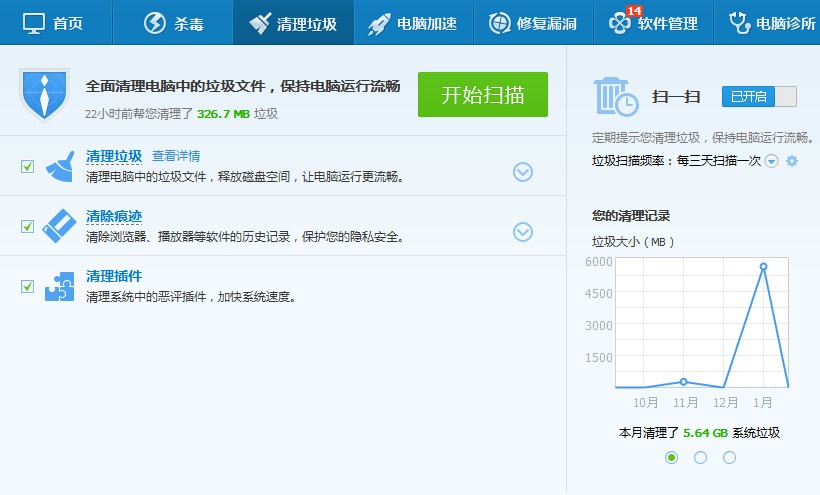Expand the 清理垃圾 row chevron
The width and height of the screenshot is (820, 495).
coord(523,172)
